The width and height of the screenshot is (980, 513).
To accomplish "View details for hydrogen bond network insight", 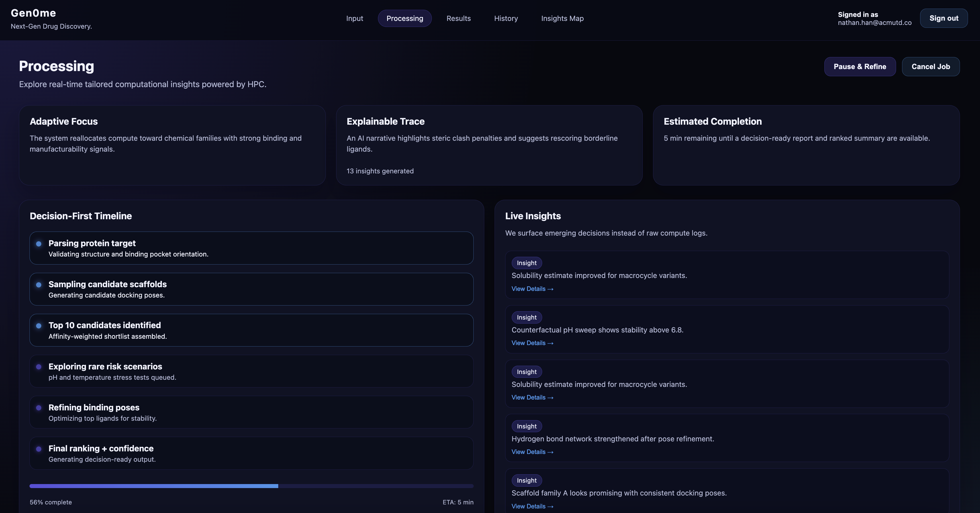I will click(x=532, y=452).
